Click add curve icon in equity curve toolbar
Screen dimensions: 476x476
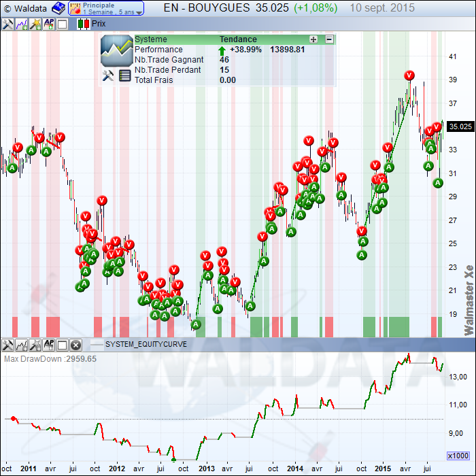coord(22,345)
